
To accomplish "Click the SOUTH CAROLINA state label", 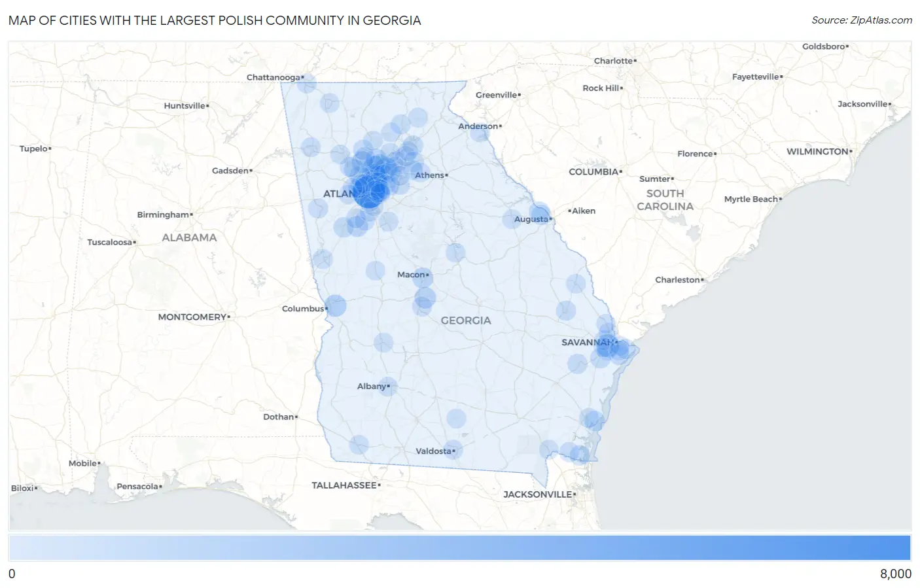I will pyautogui.click(x=665, y=200).
